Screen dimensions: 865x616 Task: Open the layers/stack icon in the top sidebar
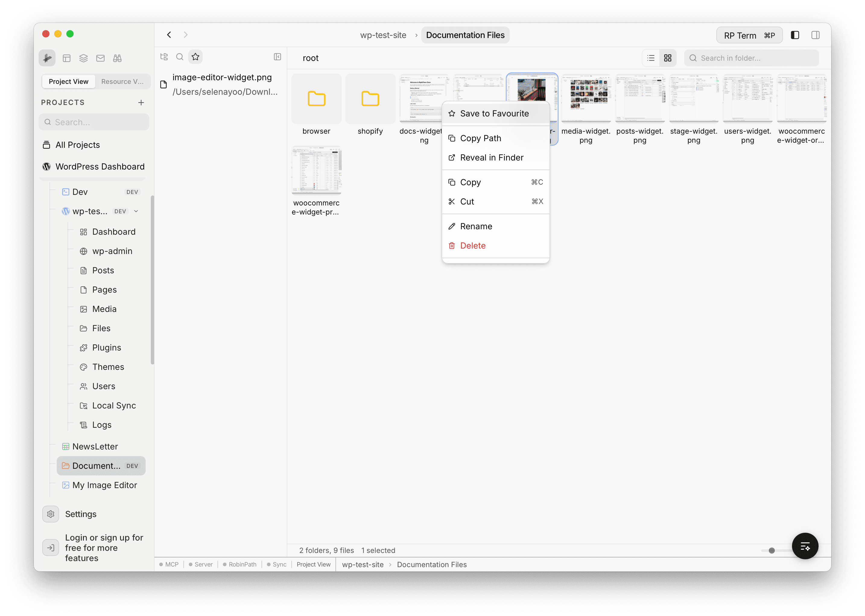tap(84, 58)
